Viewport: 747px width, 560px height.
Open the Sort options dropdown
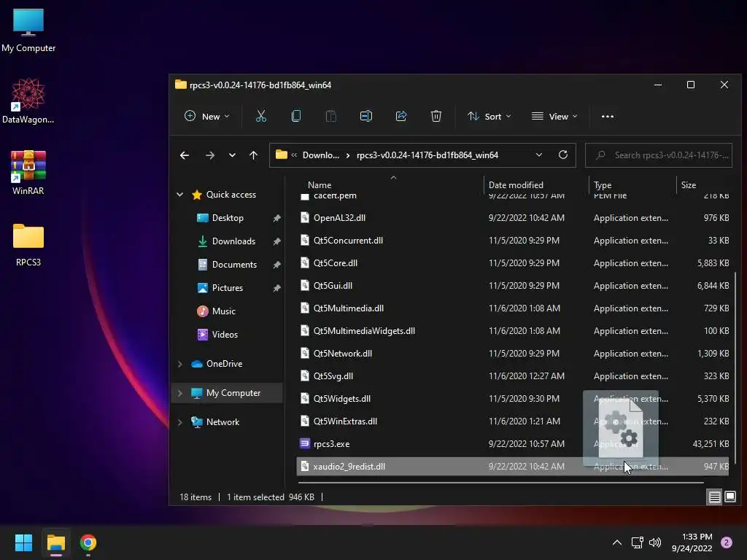(x=489, y=116)
